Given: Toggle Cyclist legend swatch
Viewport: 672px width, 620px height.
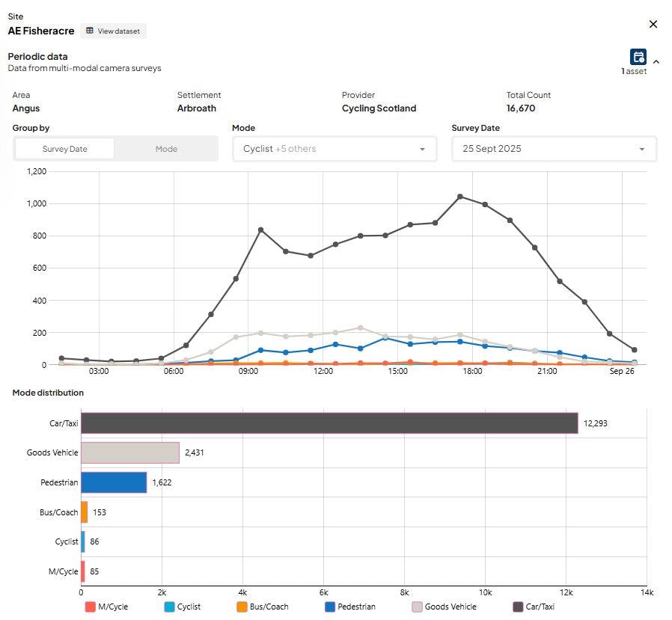Looking at the screenshot, I should 169,607.
